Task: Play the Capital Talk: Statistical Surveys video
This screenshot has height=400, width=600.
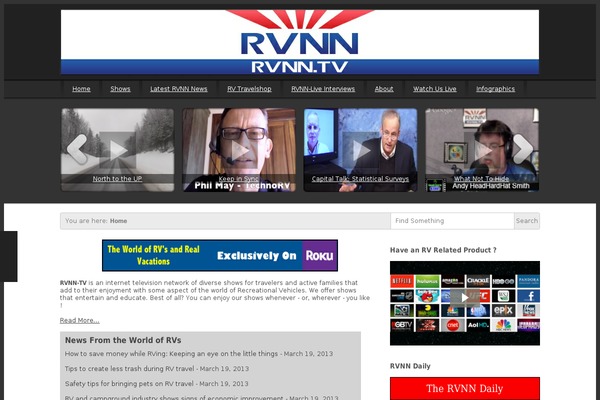Action: coord(360,150)
